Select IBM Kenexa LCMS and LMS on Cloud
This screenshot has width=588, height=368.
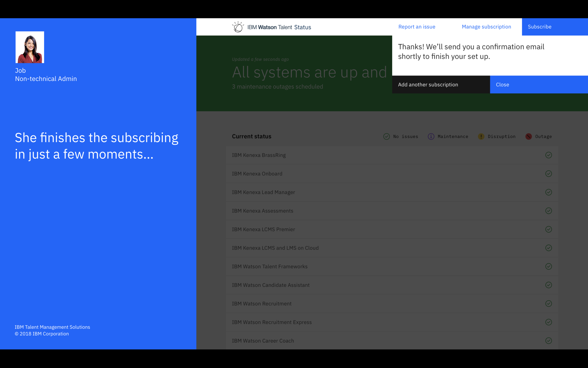(x=392, y=248)
